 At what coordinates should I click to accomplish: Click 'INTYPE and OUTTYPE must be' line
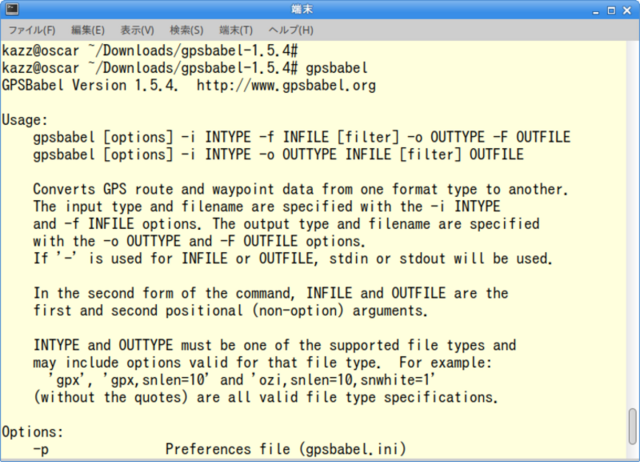(275, 345)
